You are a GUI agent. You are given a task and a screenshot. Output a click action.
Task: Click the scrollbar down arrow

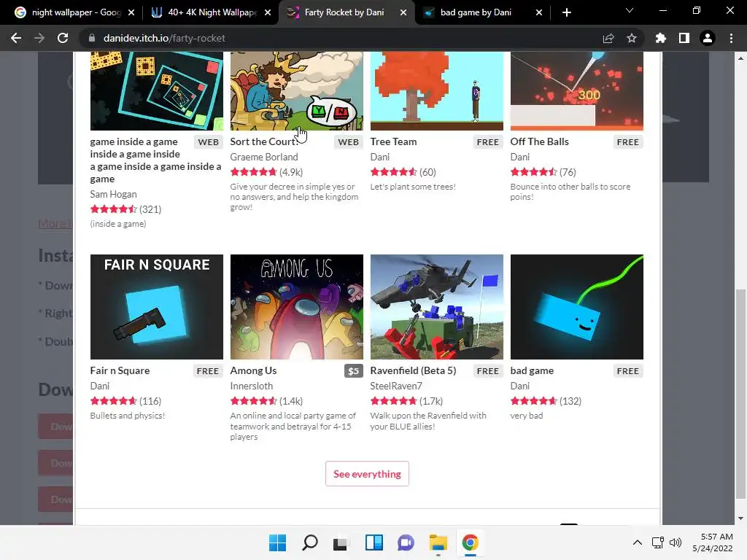click(x=740, y=518)
